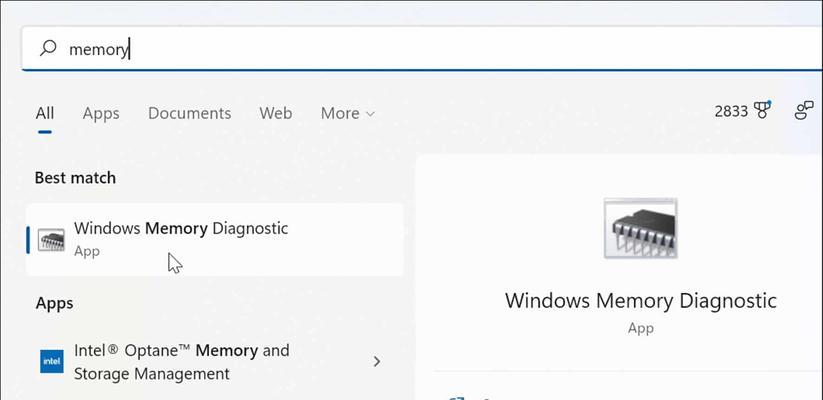Click the blue Intel logo icon
This screenshot has height=400, width=823.
pyautogui.click(x=52, y=362)
